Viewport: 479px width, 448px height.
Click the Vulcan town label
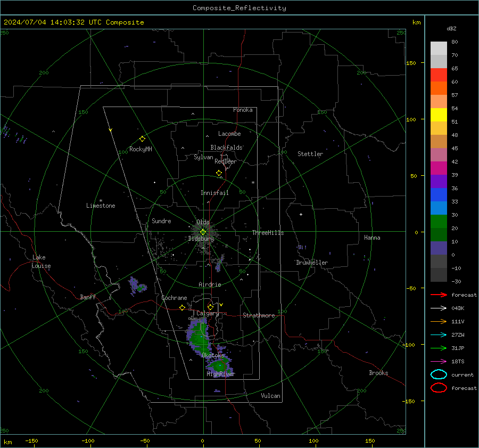(271, 396)
